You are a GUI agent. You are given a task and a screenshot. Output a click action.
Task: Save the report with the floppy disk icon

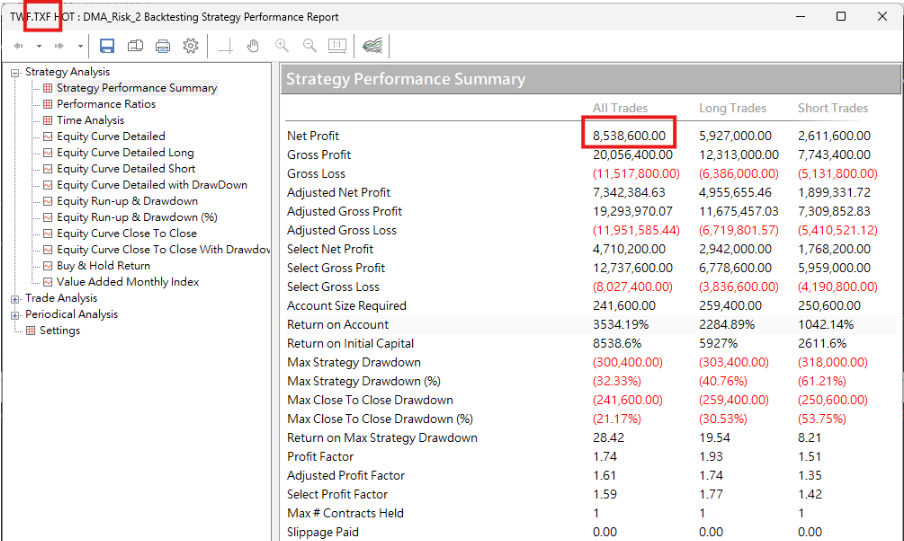pos(107,46)
